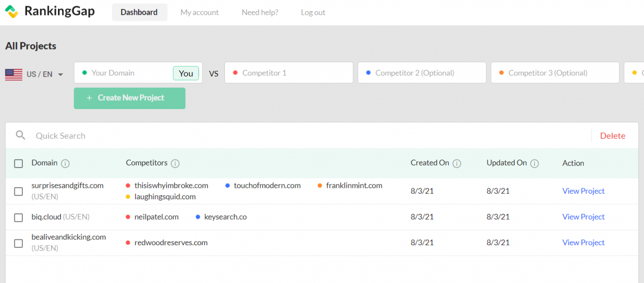The width and height of the screenshot is (644, 283).
Task: Select redwoodreserves.com competitor text
Action: click(171, 243)
